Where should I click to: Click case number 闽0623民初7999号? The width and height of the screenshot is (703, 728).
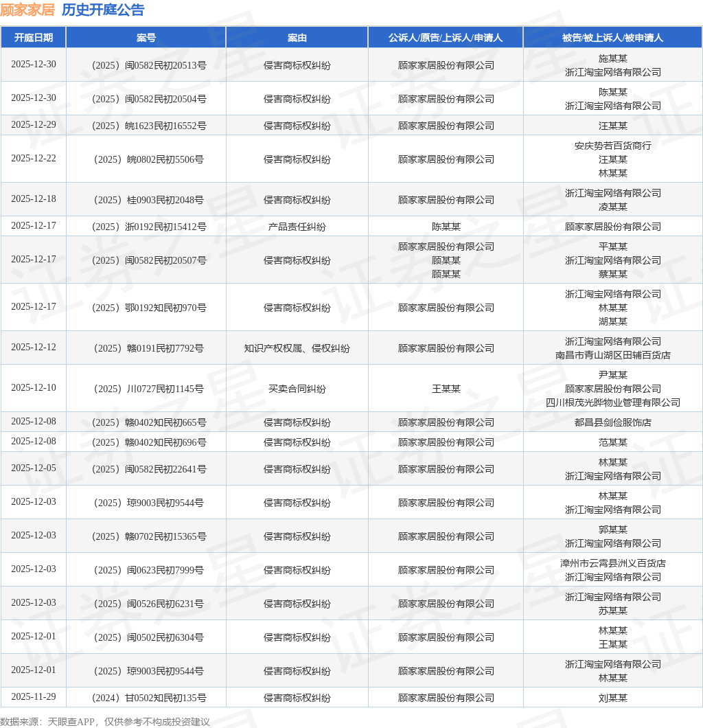point(149,570)
